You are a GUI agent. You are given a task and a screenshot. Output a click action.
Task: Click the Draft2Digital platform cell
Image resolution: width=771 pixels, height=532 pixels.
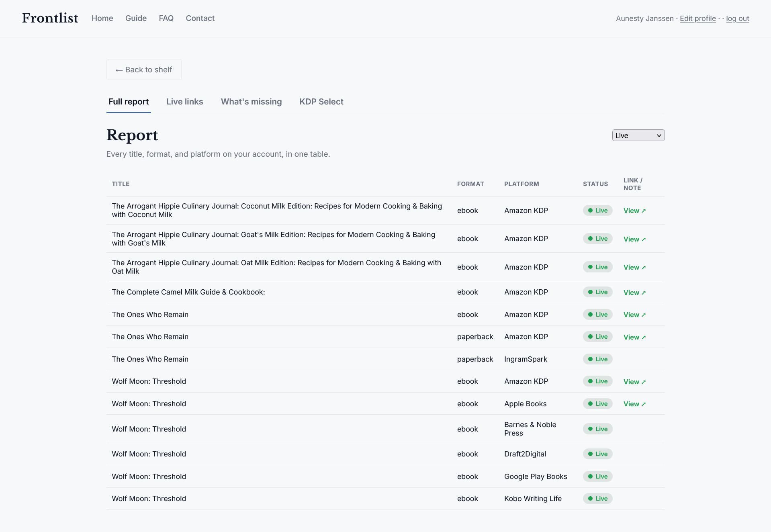click(525, 454)
